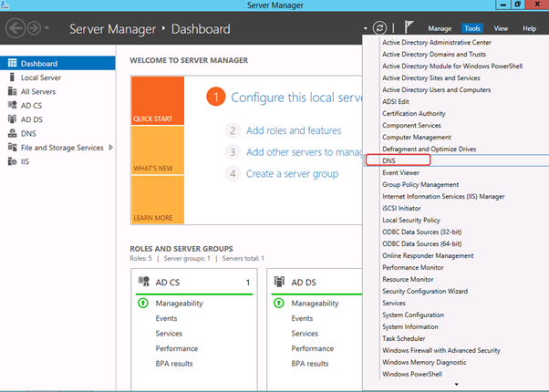Open Internet Information Services (IIS) Manager

point(443,196)
